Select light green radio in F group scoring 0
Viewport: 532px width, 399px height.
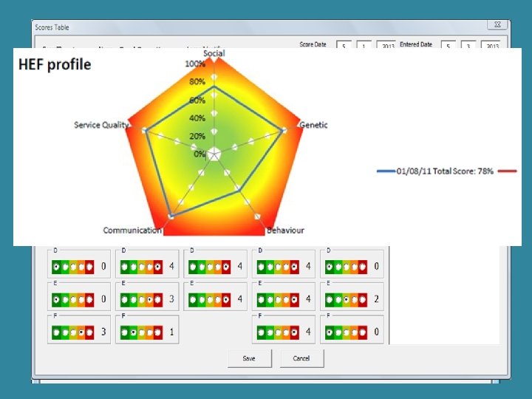tap(338, 332)
